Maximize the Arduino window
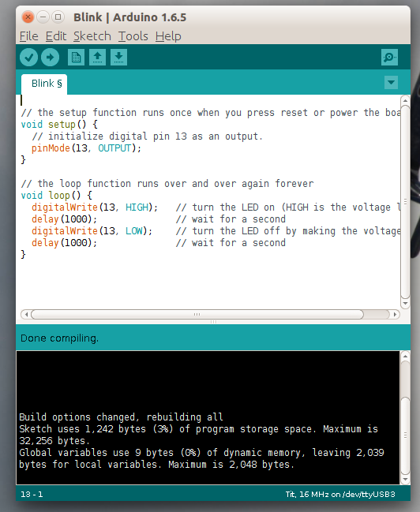The width and height of the screenshot is (420, 512). tap(58, 17)
